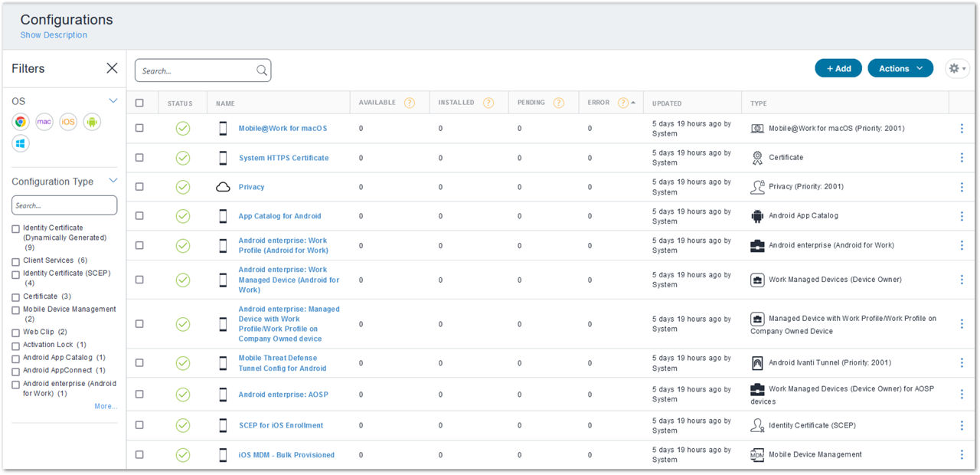
Task: Enable Android AppConnect filter checkbox
Action: [x=16, y=371]
